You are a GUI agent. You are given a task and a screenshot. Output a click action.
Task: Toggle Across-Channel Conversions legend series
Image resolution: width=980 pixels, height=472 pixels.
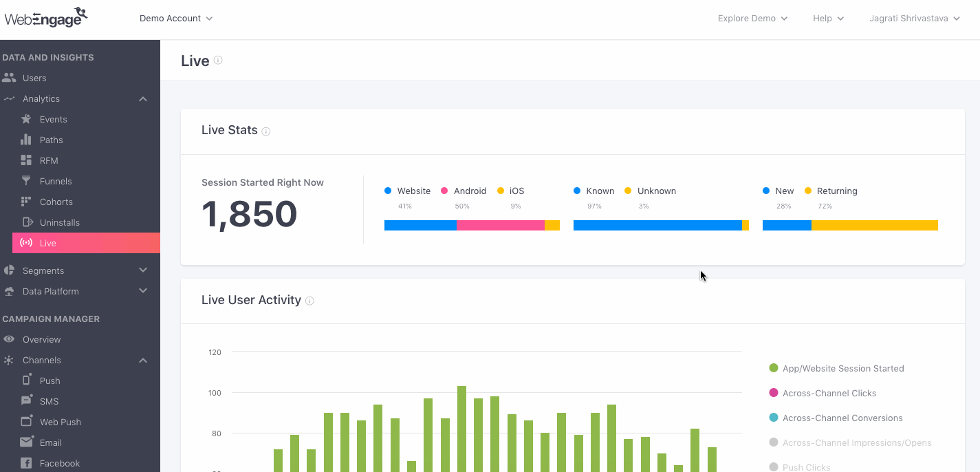pos(836,418)
